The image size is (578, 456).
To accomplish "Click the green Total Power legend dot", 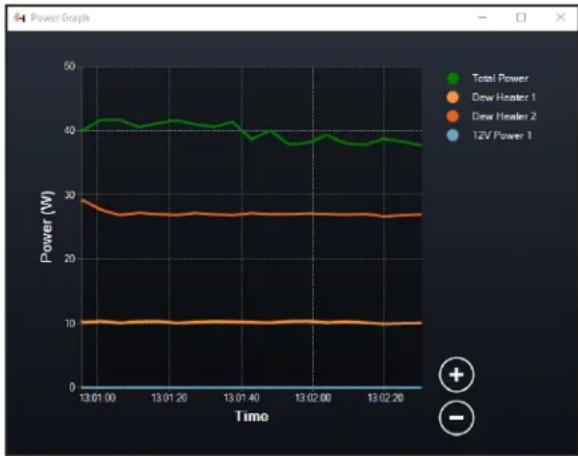I will tap(453, 78).
